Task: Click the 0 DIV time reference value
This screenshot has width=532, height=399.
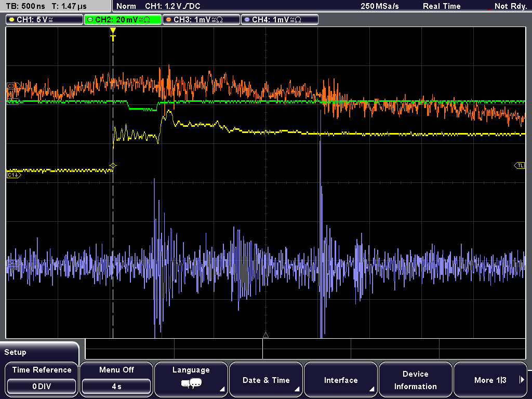Action: pyautogui.click(x=42, y=387)
